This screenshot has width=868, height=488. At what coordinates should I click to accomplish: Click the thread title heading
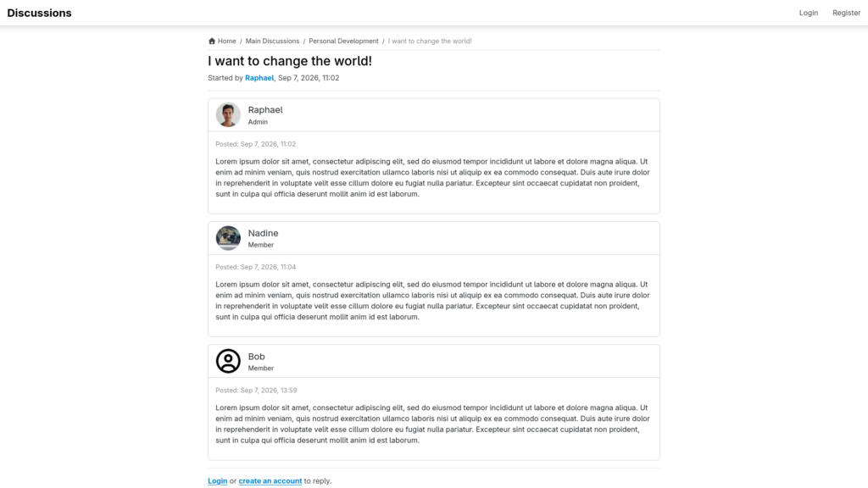point(290,61)
